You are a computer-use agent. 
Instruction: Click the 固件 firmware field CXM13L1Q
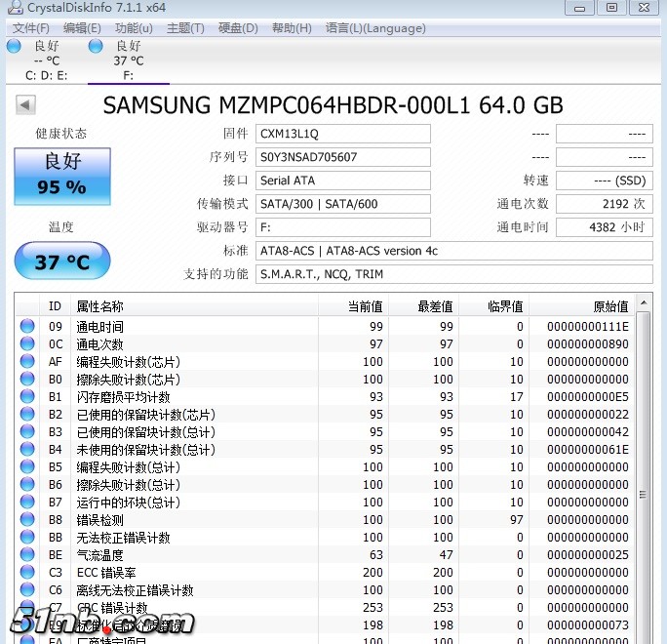click(343, 134)
